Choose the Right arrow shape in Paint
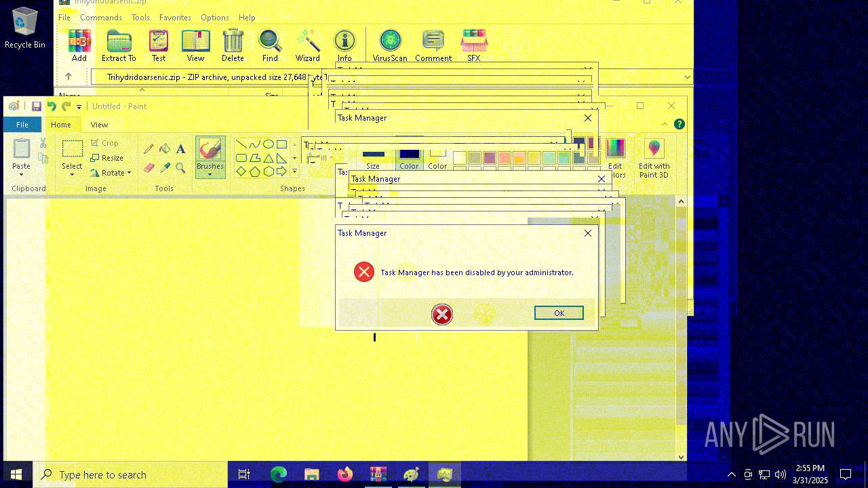 coord(281,171)
